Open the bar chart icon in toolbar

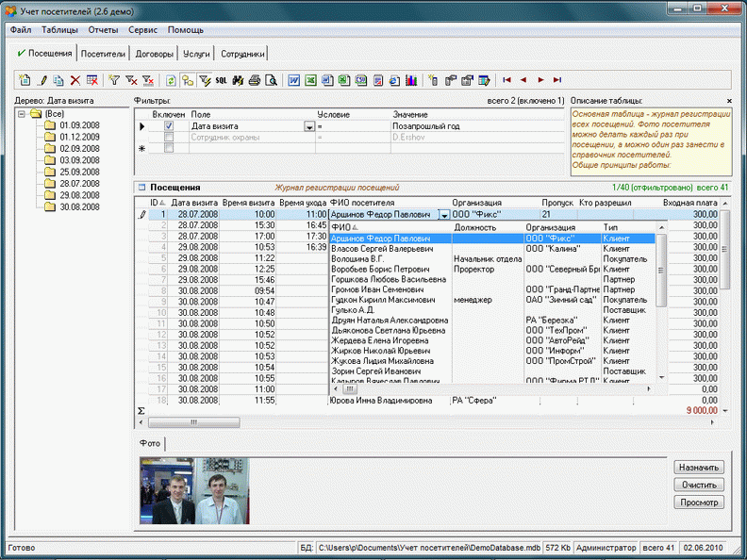411,81
